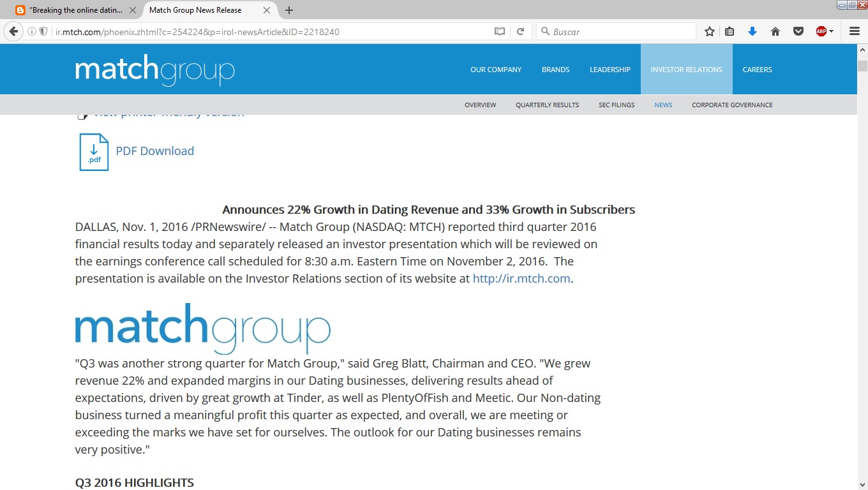Open the http://ir.mtch.com link
This screenshot has width=868, height=490.
521,279
